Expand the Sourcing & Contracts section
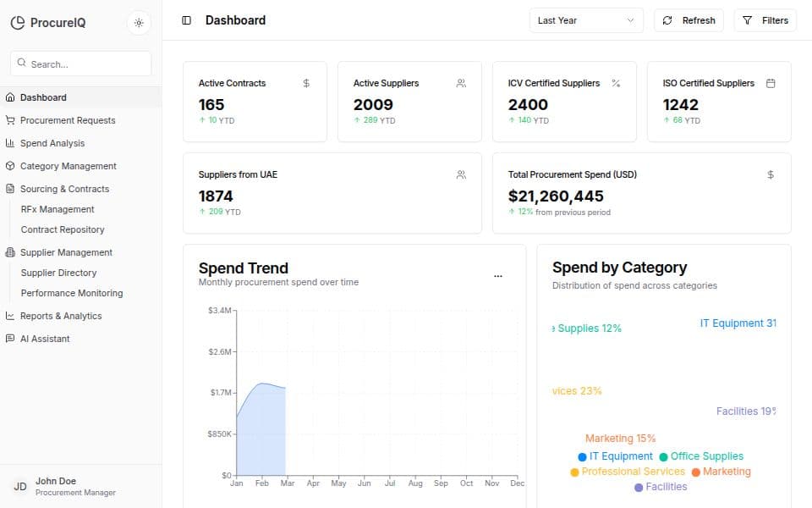The height and width of the screenshot is (508, 812). [64, 189]
